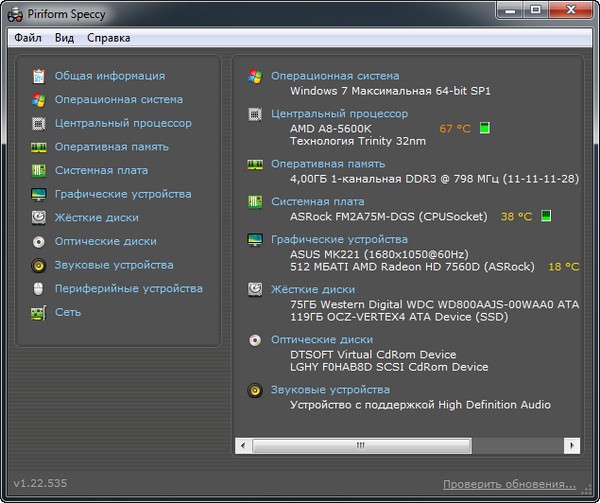This screenshot has width=600, height=503.
Task: Open the Графические устройства monitor icon in sidebar
Action: 38,195
